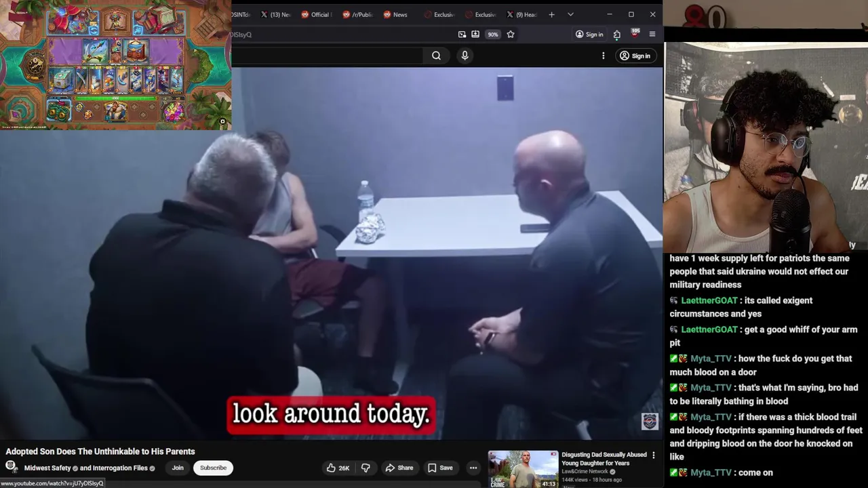Image resolution: width=868 pixels, height=488 pixels.
Task: Click the uBlock extension icon with badge
Action: [x=635, y=34]
